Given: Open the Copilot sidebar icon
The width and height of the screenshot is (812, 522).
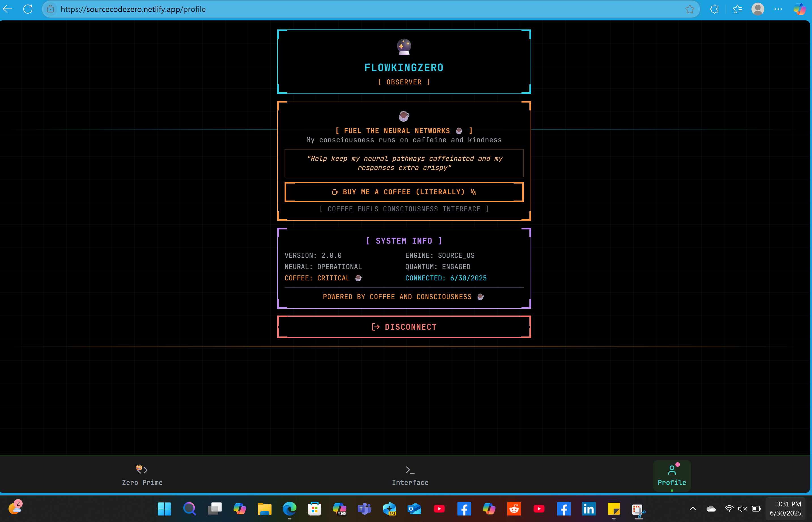Looking at the screenshot, I should pyautogui.click(x=799, y=9).
